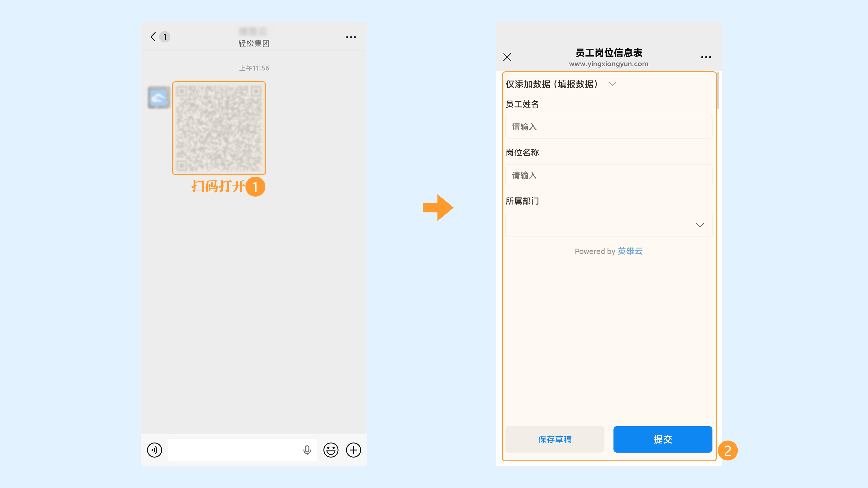
Task: Open the chat's three-dot more menu
Action: click(x=351, y=37)
